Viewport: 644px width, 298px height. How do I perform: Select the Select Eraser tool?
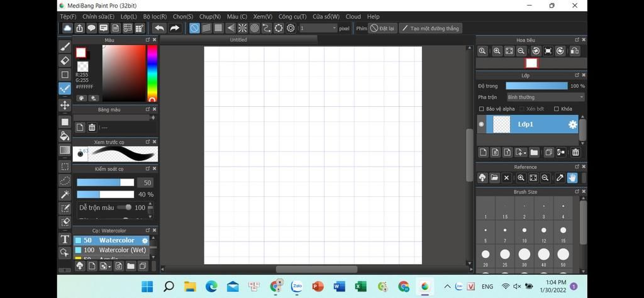pyautogui.click(x=65, y=222)
